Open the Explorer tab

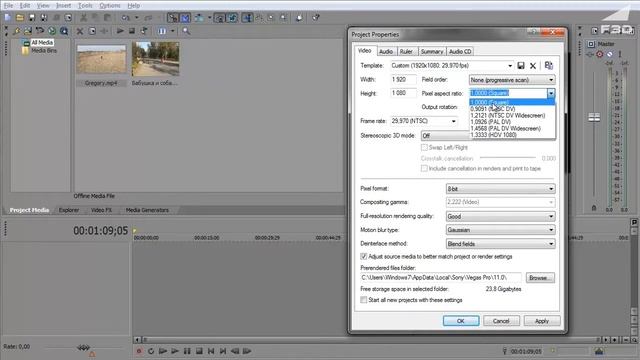click(x=69, y=210)
